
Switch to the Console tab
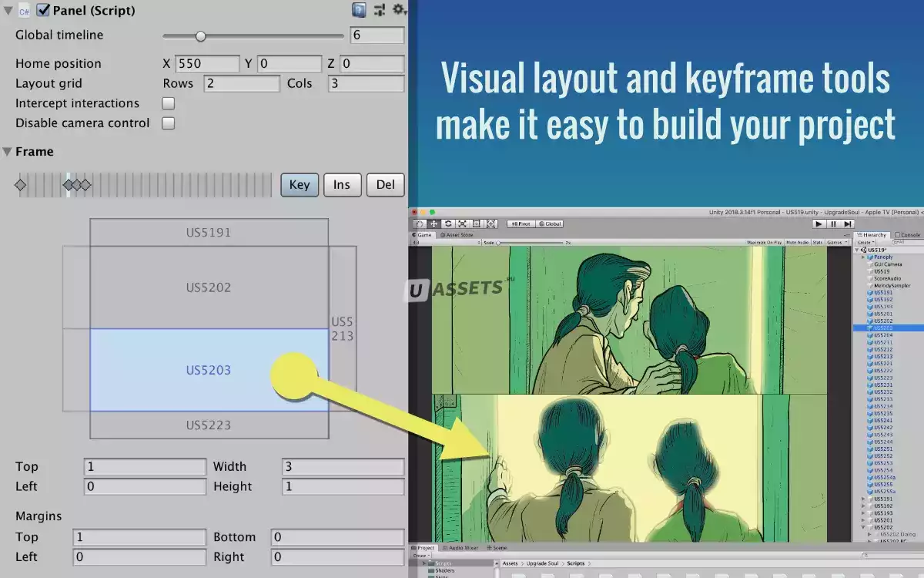click(x=906, y=235)
